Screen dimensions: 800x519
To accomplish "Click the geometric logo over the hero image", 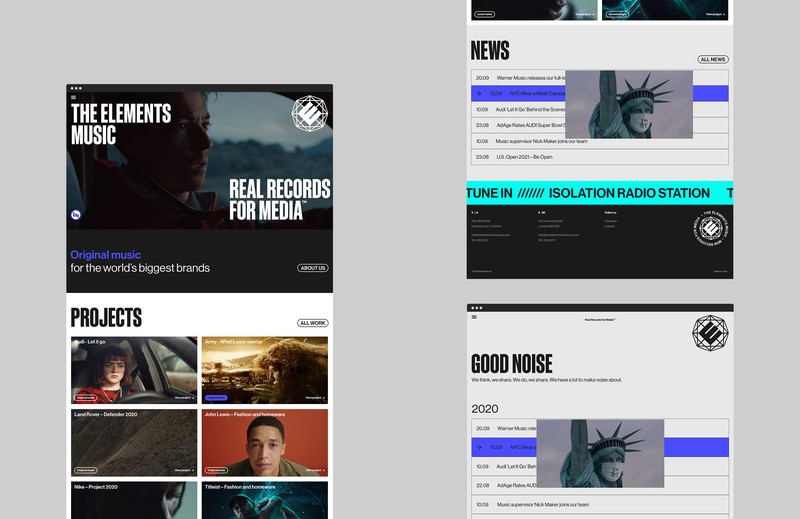I will tap(309, 114).
